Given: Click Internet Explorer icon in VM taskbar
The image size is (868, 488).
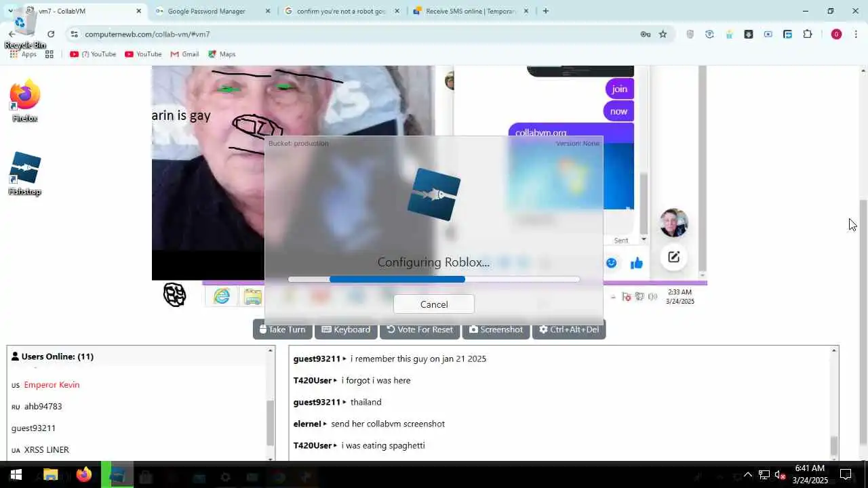Looking at the screenshot, I should point(222,296).
